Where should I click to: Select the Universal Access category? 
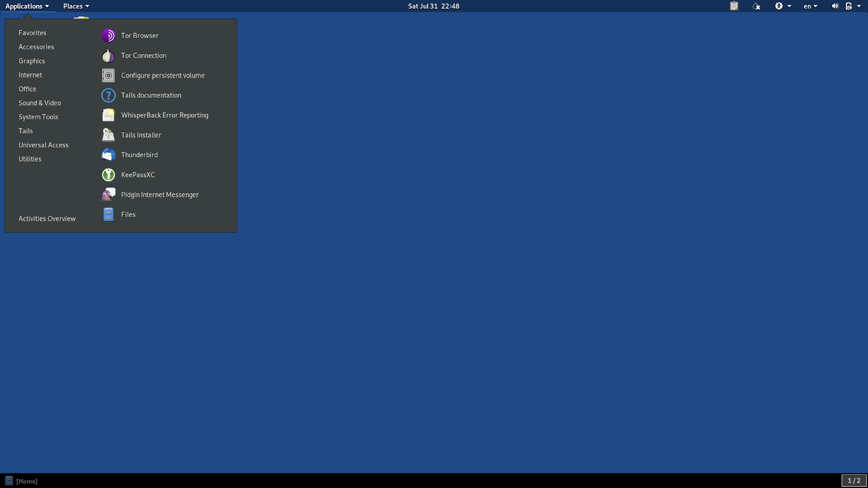[x=44, y=145]
